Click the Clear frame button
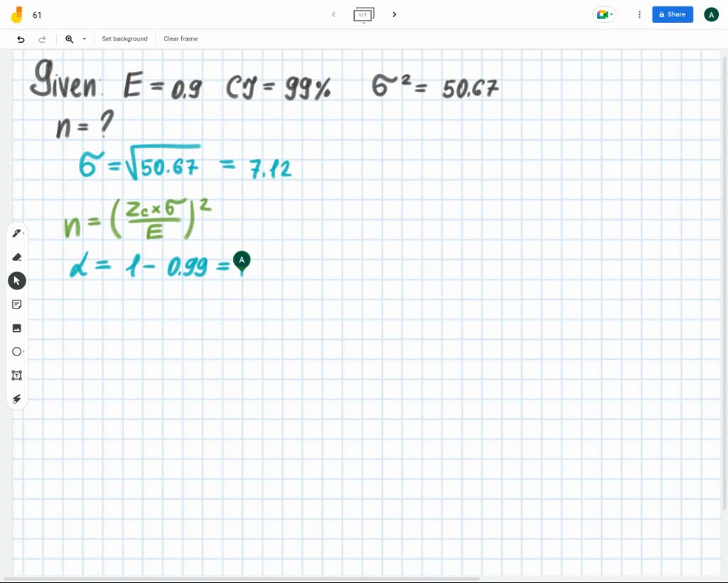This screenshot has width=728, height=583. (x=180, y=39)
